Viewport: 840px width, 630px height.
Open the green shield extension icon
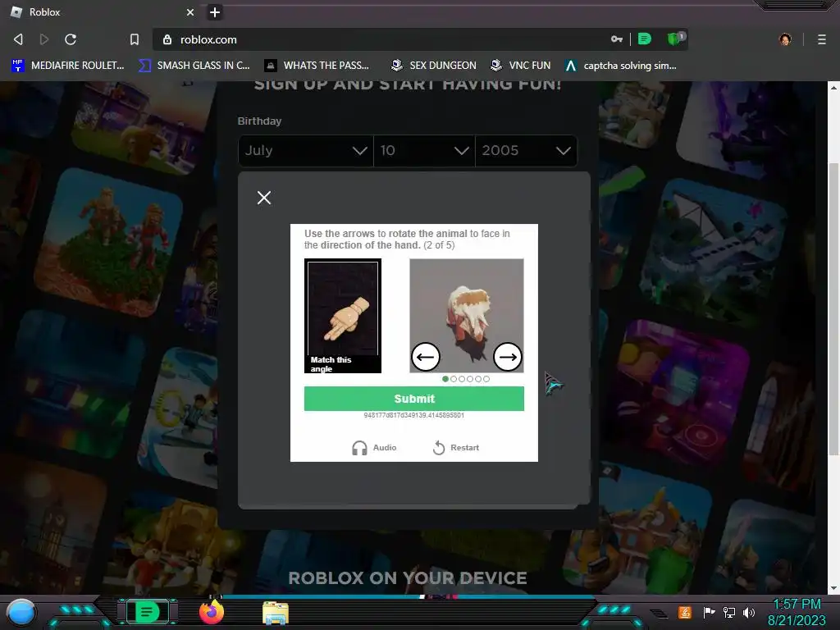point(674,39)
